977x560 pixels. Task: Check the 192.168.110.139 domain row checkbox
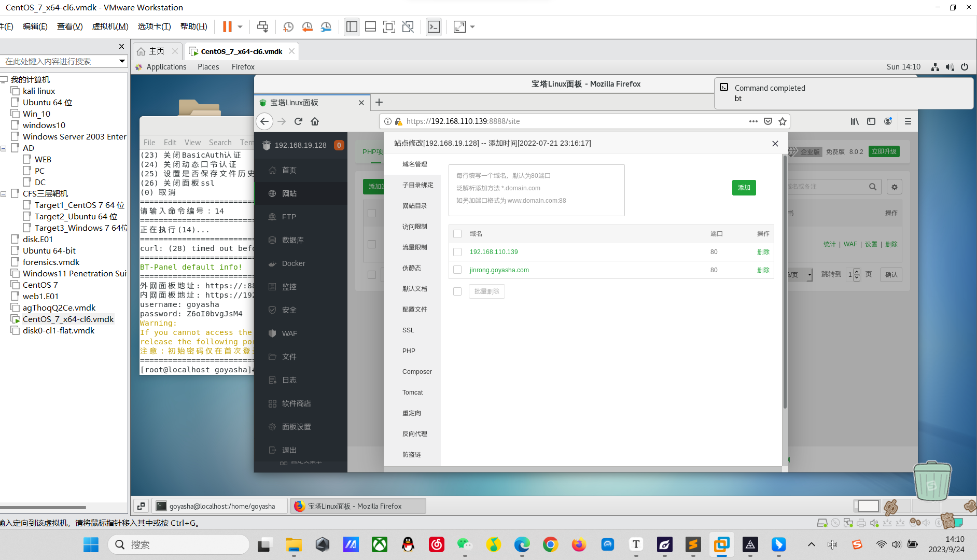click(x=457, y=252)
